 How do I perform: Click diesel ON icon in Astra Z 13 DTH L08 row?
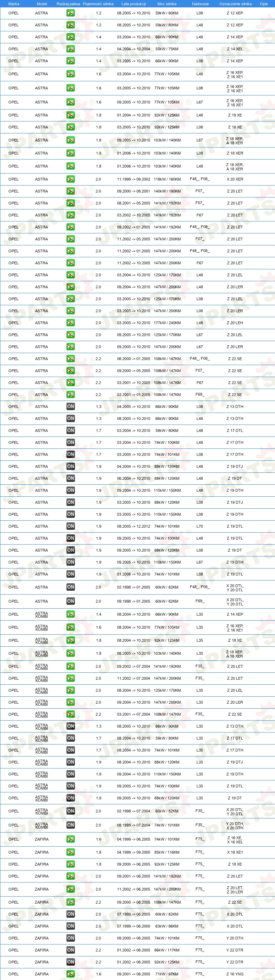pyautogui.click(x=71, y=406)
